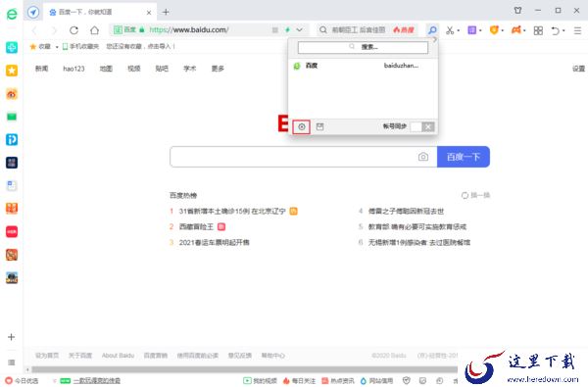Open a new tab with plus button
This screenshot has height=387, width=588.
pyautogui.click(x=166, y=12)
